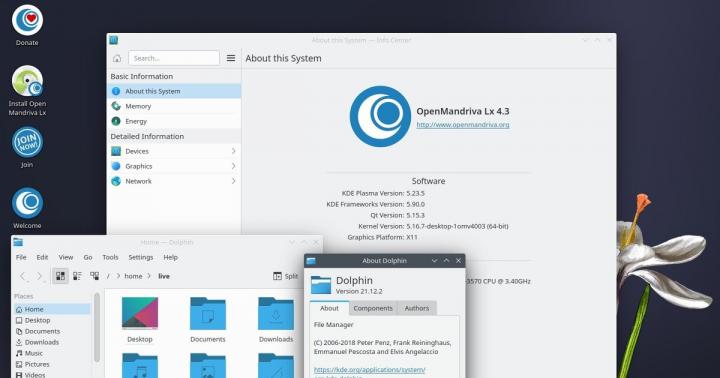Image resolution: width=720 pixels, height=378 pixels.
Task: Switch to Components tab in About Dolphin
Action: coord(373,308)
